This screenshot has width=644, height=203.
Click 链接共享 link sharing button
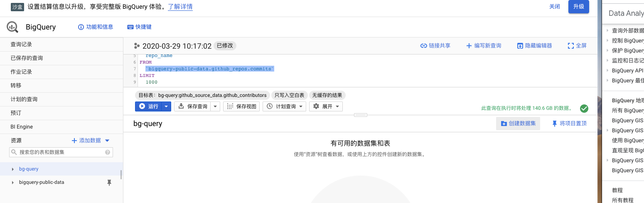(x=435, y=46)
